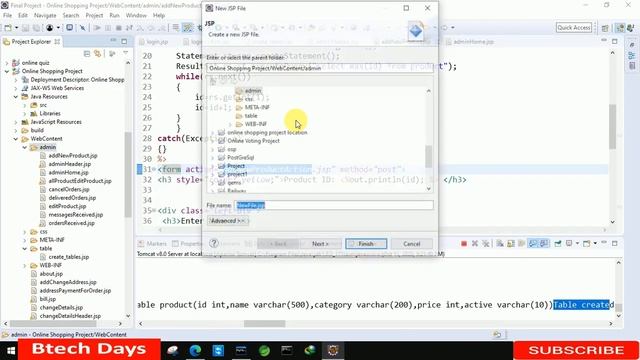Click the New file toolbar icon
Viewport: 640px width, 360px height.
tap(8, 28)
